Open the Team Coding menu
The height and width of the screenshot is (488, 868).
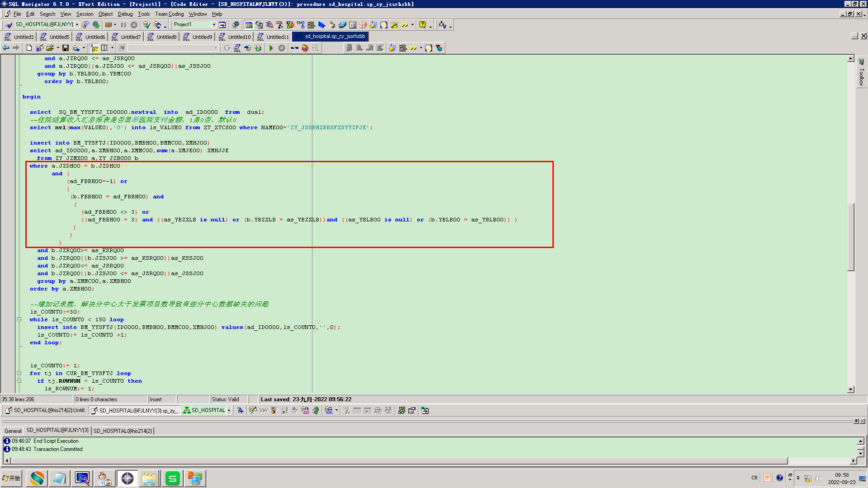169,14
